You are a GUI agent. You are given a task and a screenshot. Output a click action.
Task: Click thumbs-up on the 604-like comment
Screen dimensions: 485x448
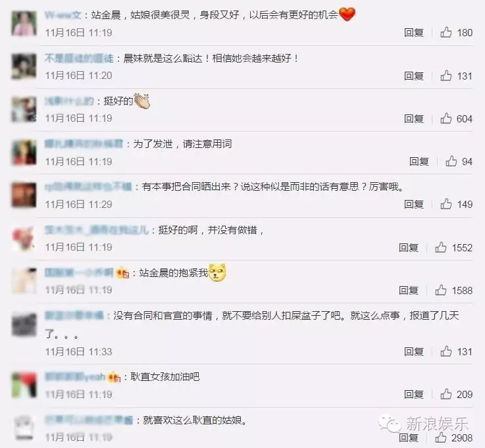446,118
